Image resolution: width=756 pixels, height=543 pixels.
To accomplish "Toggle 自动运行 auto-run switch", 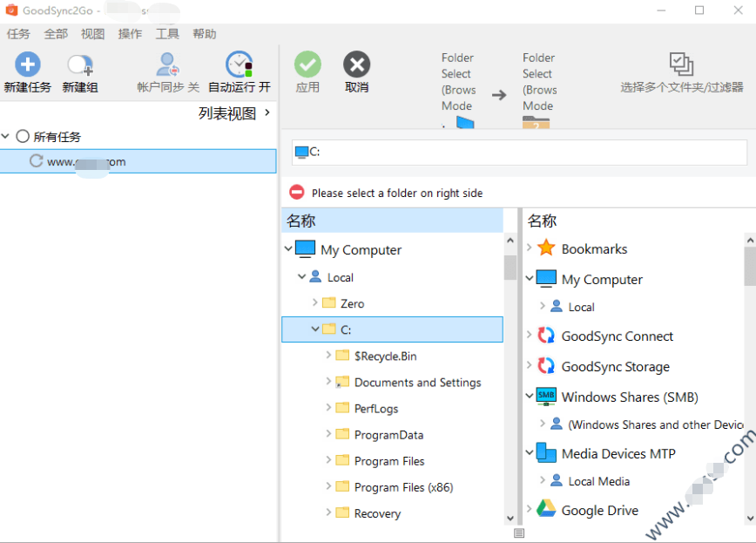I will (239, 64).
